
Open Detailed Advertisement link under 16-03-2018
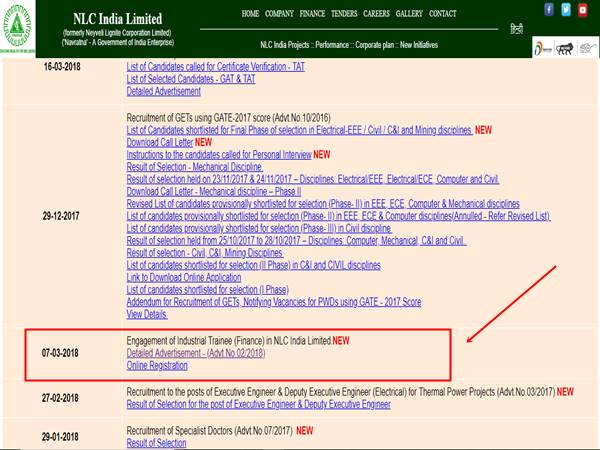[x=163, y=91]
